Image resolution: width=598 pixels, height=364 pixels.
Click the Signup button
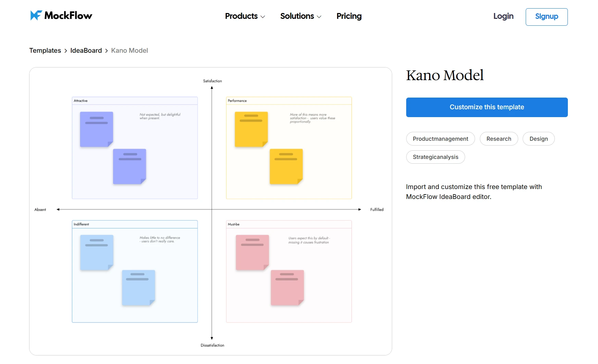[546, 16]
